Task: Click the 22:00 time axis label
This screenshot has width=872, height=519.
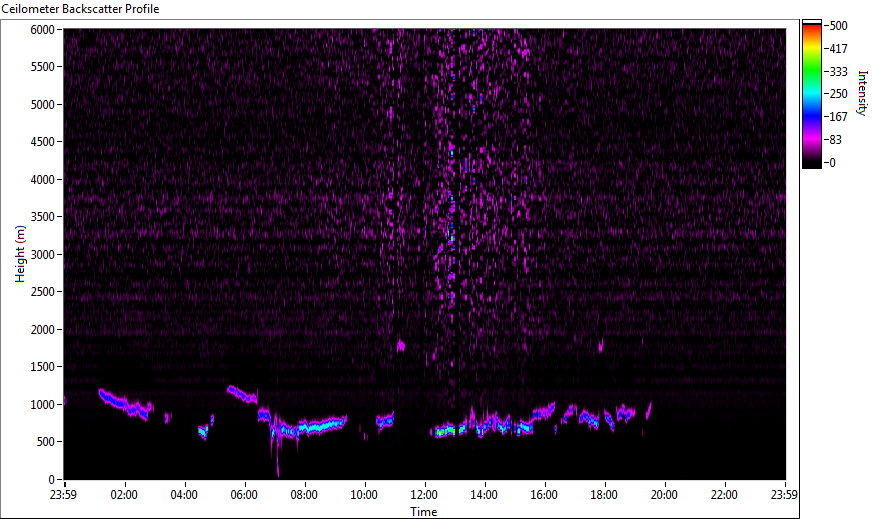Action: point(725,495)
